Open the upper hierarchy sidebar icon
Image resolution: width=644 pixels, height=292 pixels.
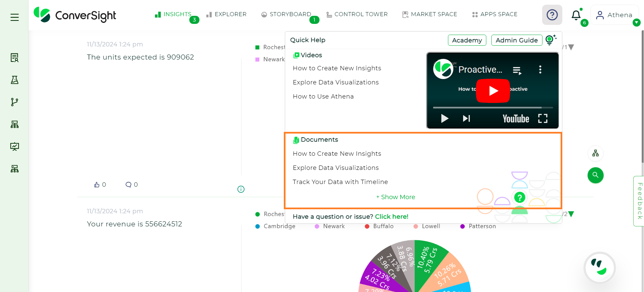(x=14, y=124)
